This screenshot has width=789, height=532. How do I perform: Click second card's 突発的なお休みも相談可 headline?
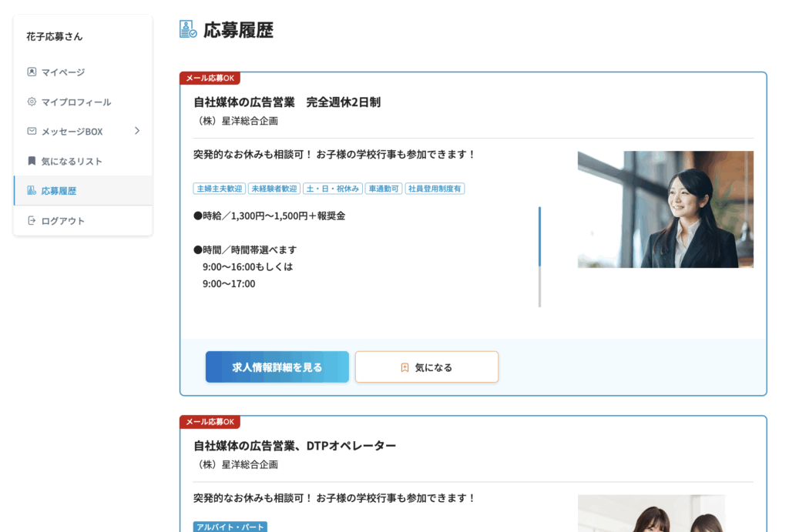tap(334, 498)
